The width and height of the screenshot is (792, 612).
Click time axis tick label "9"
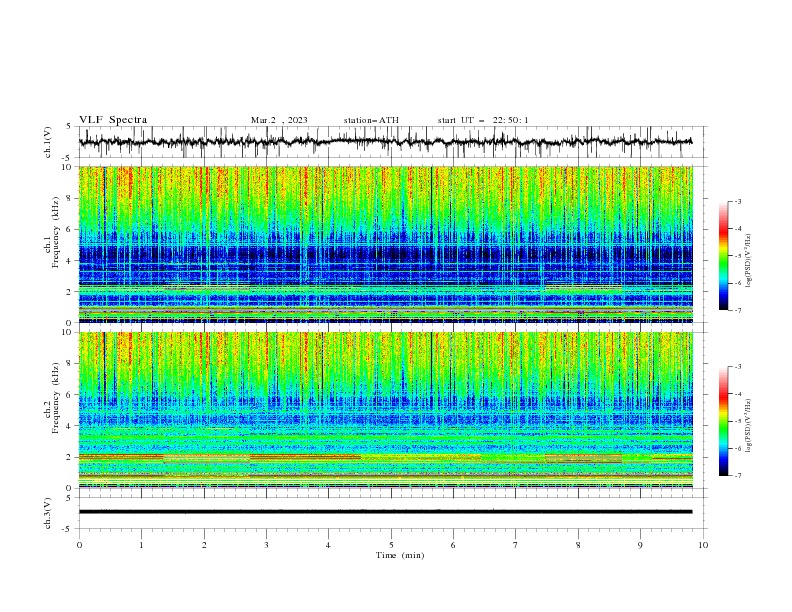pyautogui.click(x=640, y=545)
